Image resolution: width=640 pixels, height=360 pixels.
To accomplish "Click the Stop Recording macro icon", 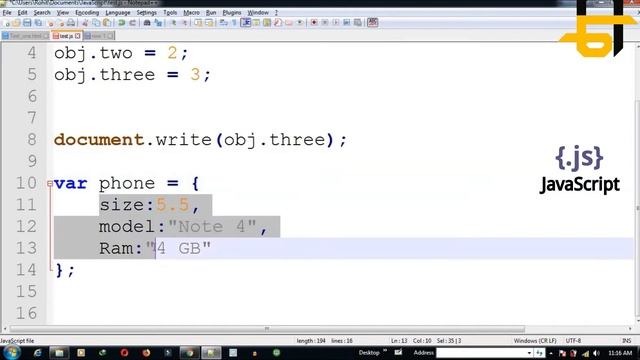I will click(x=325, y=23).
